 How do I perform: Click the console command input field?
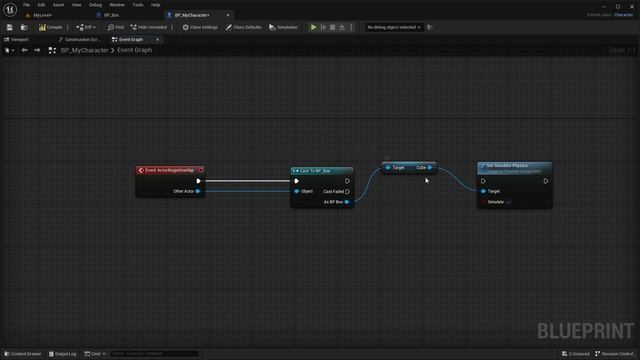154,353
